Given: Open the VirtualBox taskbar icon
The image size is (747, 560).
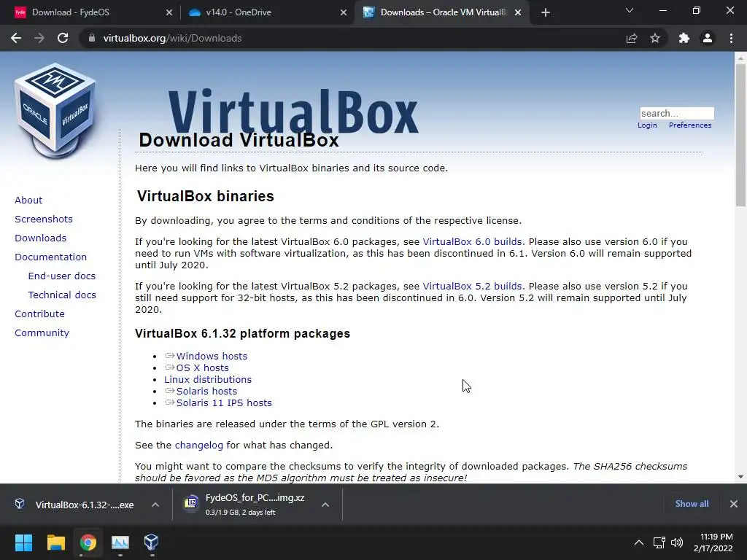Looking at the screenshot, I should click(151, 542).
